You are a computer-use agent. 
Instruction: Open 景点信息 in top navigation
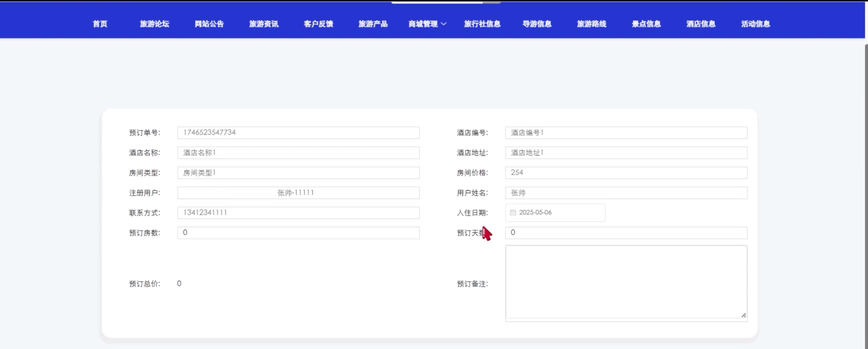tap(646, 24)
